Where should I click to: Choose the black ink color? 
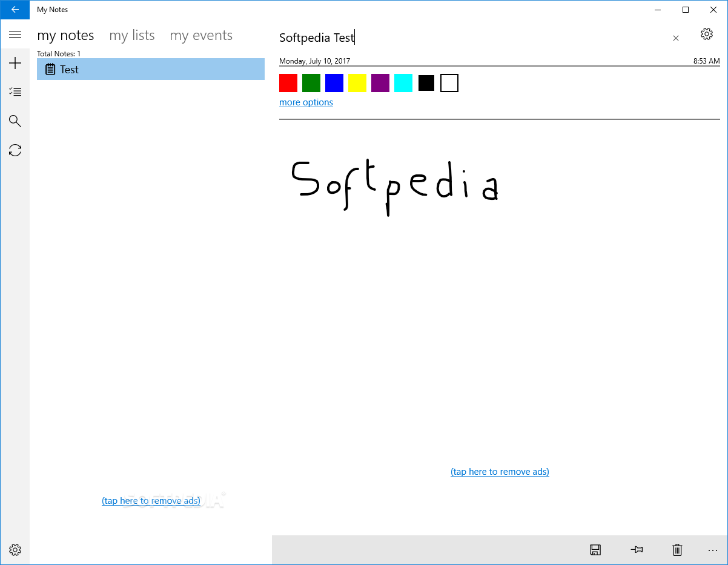[426, 83]
